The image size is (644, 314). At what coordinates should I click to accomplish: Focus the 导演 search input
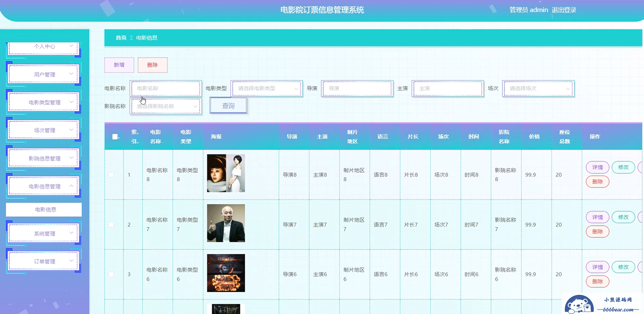[x=357, y=88]
